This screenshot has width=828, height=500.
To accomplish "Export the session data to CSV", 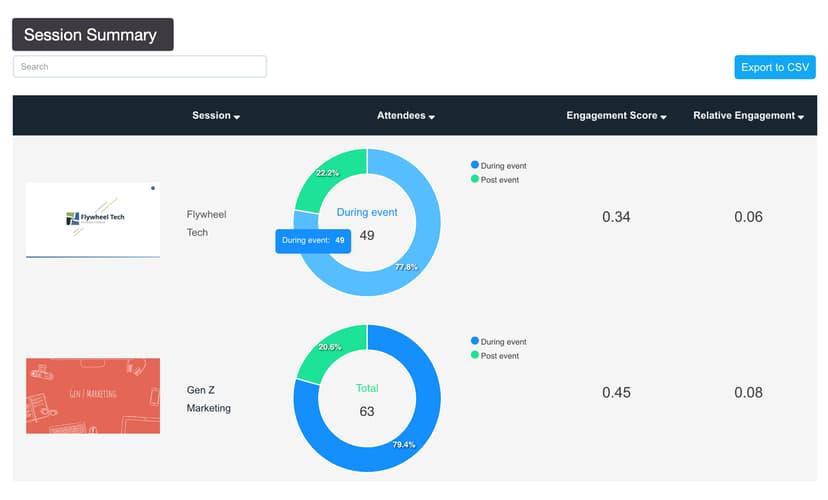I will [x=774, y=67].
